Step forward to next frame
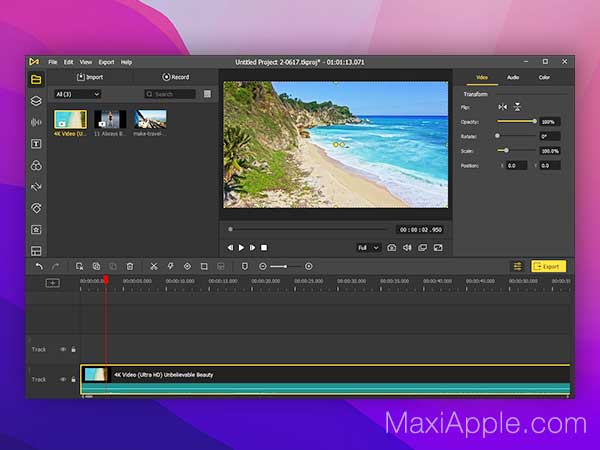Viewport: 600px width, 450px height. (252, 248)
